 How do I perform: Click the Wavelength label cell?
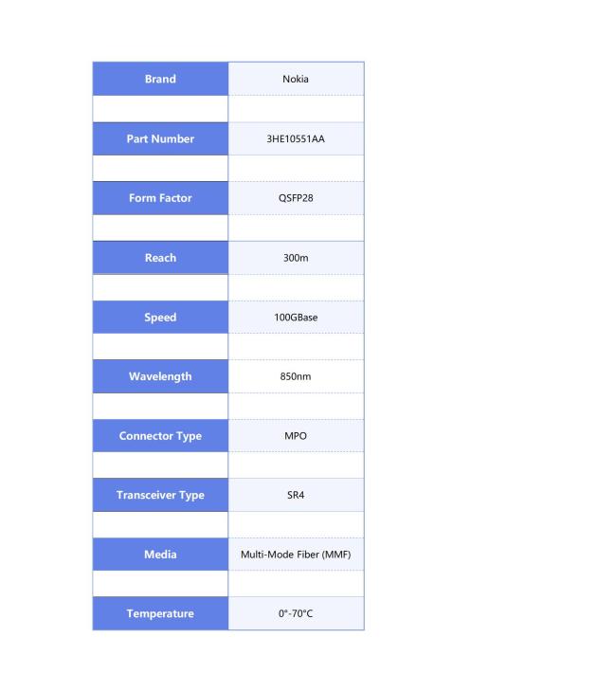(x=160, y=376)
